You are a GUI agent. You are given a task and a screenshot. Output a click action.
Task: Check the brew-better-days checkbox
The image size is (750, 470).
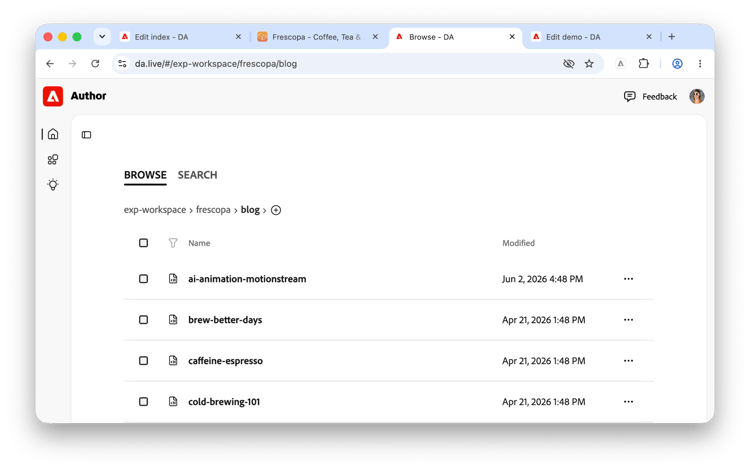coord(143,319)
